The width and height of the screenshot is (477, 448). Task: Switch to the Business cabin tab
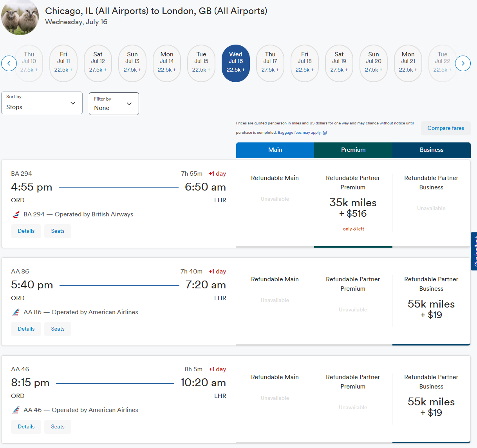[x=432, y=150]
